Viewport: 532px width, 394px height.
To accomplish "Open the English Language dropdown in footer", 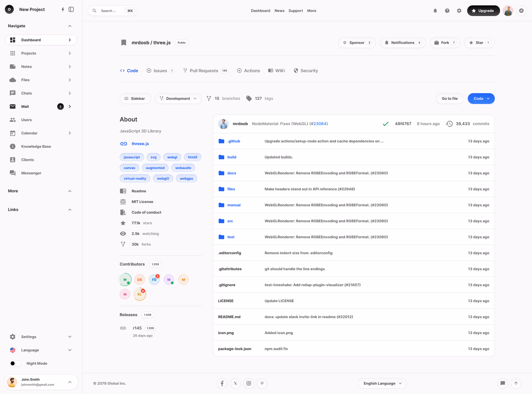I will 382,383.
